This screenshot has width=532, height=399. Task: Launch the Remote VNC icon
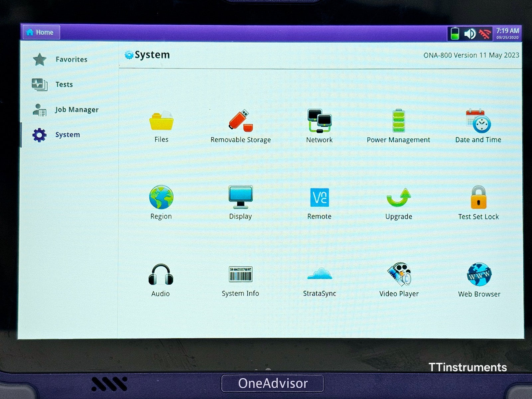pos(319,198)
